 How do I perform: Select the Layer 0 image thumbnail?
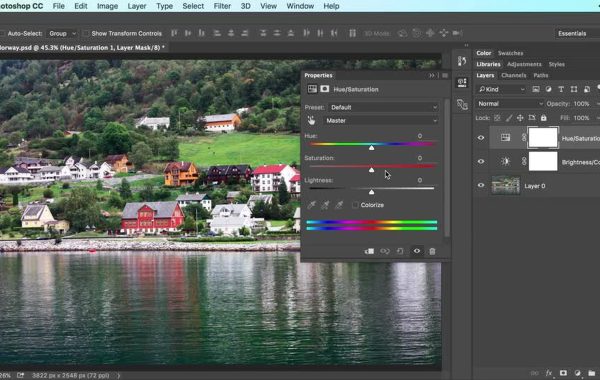505,186
